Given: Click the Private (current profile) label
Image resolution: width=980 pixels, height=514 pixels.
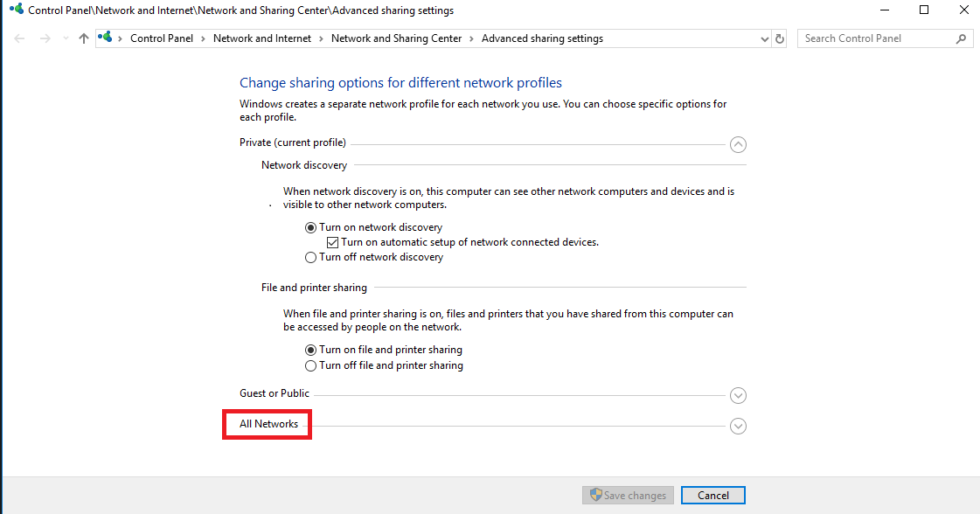Looking at the screenshot, I should coord(293,142).
